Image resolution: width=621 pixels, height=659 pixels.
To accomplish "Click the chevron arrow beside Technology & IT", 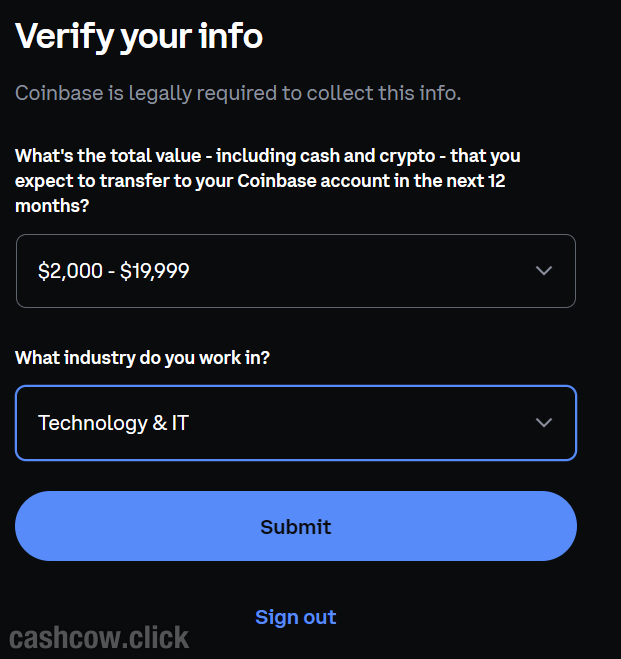I will pyautogui.click(x=544, y=423).
